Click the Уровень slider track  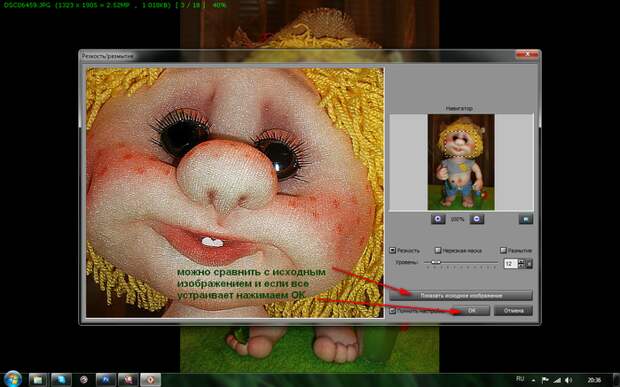pyautogui.click(x=461, y=262)
